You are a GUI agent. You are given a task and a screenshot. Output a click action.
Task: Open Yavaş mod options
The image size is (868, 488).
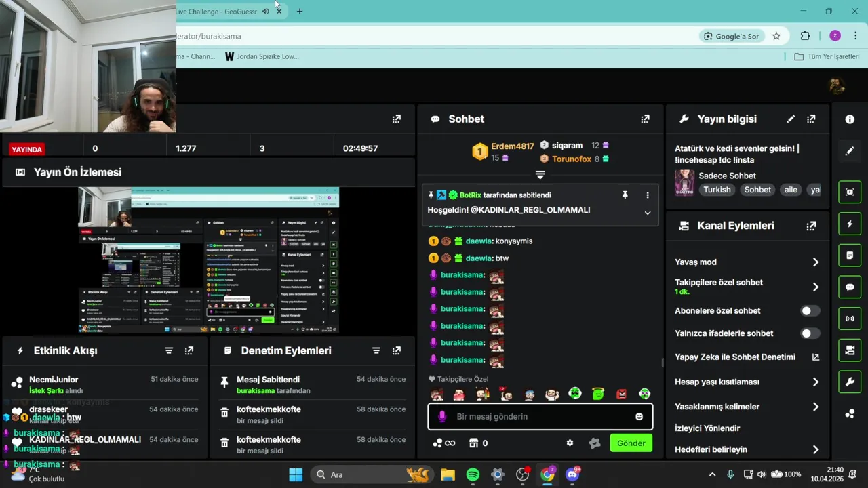pos(747,262)
